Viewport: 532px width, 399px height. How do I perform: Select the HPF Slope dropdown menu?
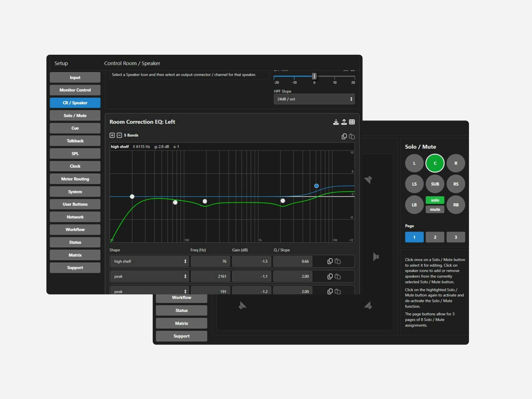click(313, 99)
